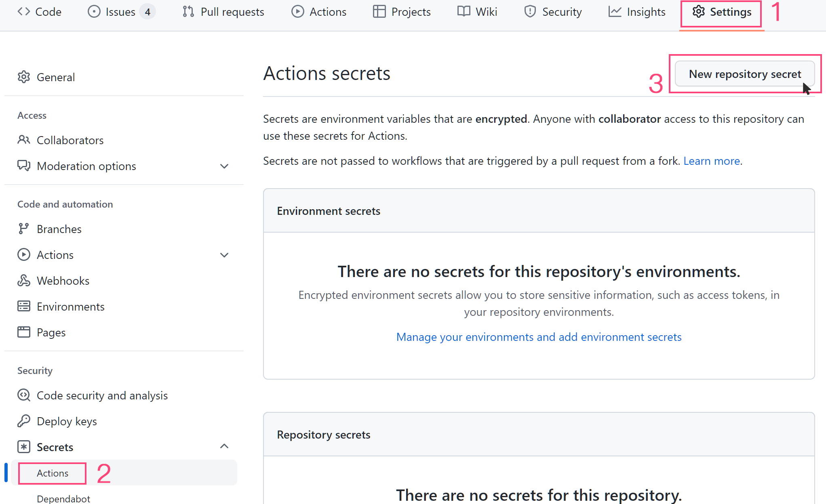Expand the Moderation options chevron
The image size is (826, 504).
[224, 166]
